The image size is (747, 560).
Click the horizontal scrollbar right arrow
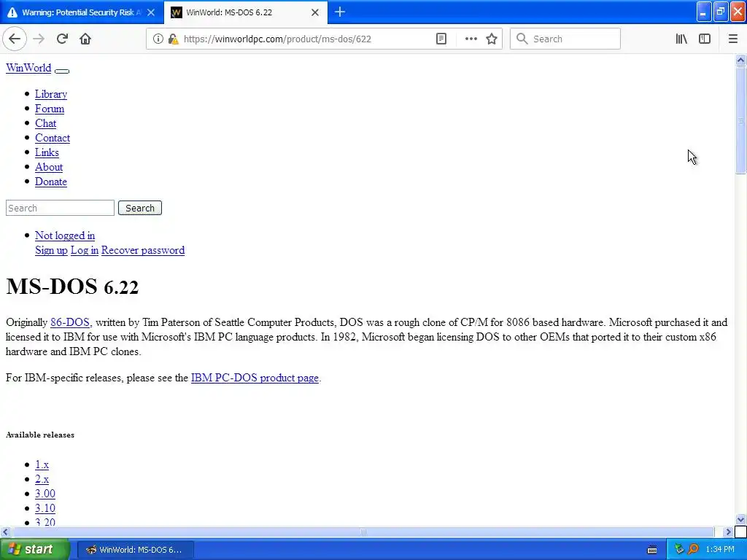click(x=729, y=532)
